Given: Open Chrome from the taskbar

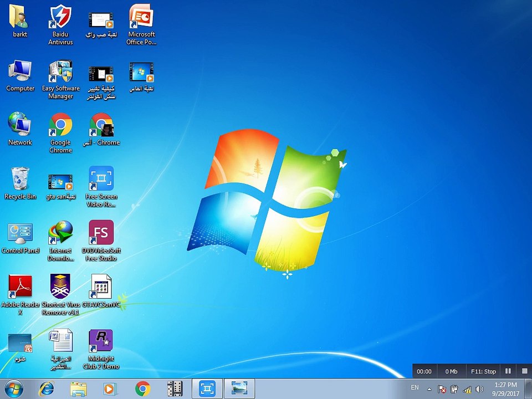Looking at the screenshot, I should click(x=142, y=389).
